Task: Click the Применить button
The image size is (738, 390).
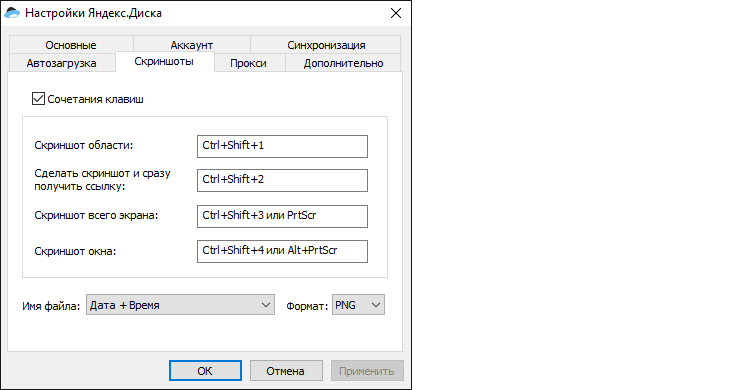Action: click(x=367, y=371)
